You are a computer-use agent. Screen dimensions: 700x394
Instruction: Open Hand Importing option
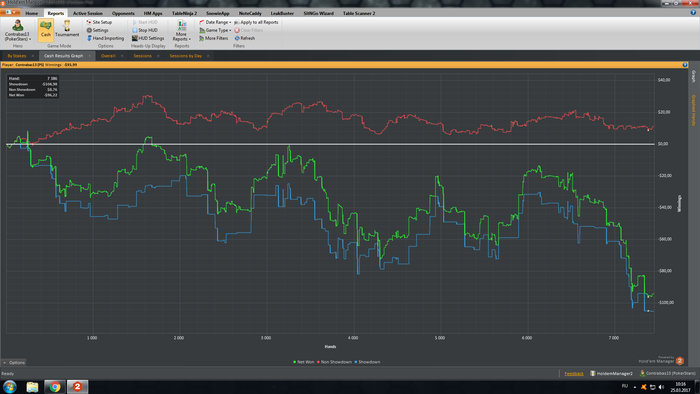click(105, 38)
